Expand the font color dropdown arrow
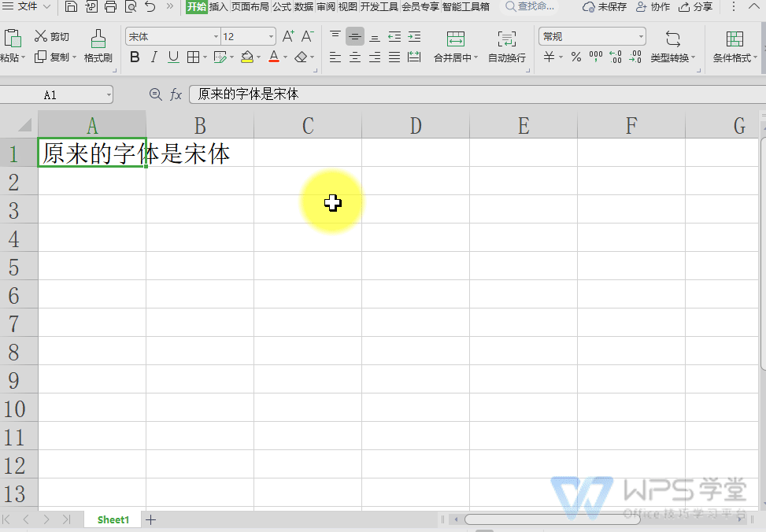766x532 pixels. coord(285,57)
